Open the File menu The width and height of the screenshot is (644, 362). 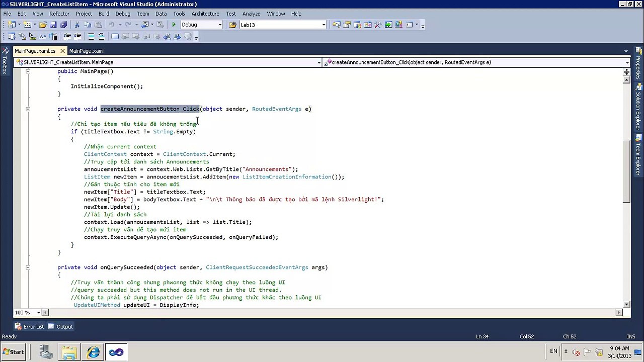[7, 14]
